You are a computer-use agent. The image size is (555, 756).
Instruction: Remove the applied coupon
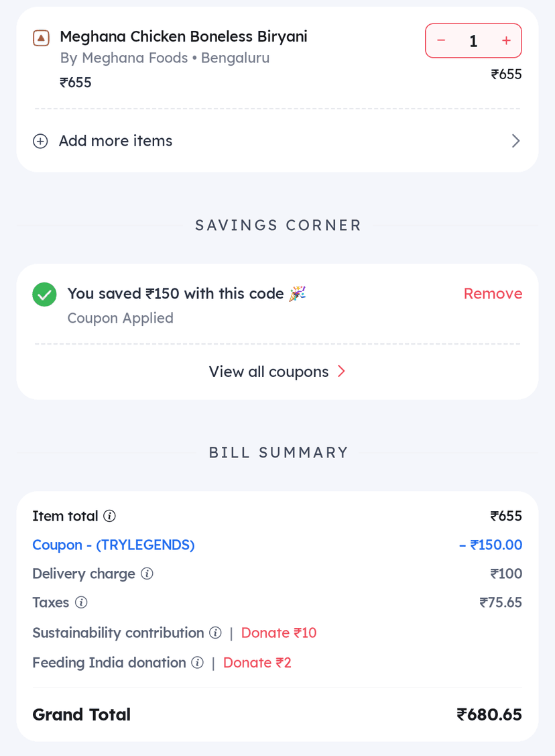click(x=493, y=294)
